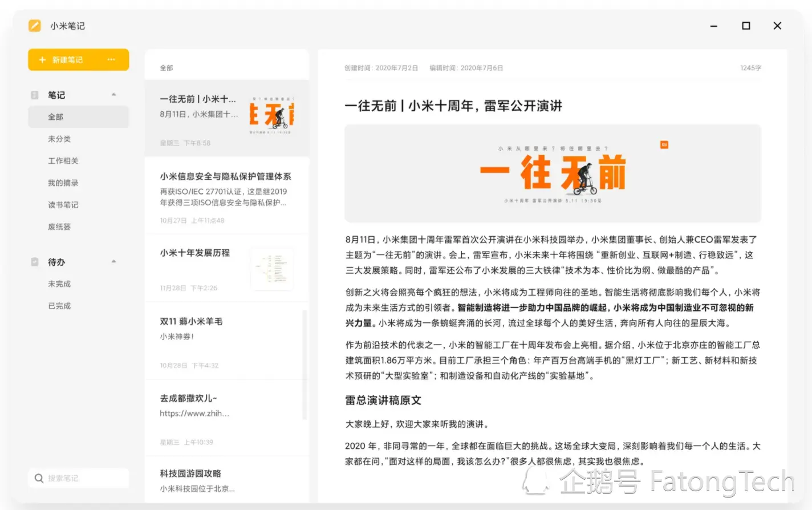Open the note 科技园游园攻略
Image resolution: width=812 pixels, height=510 pixels.
pos(227,480)
